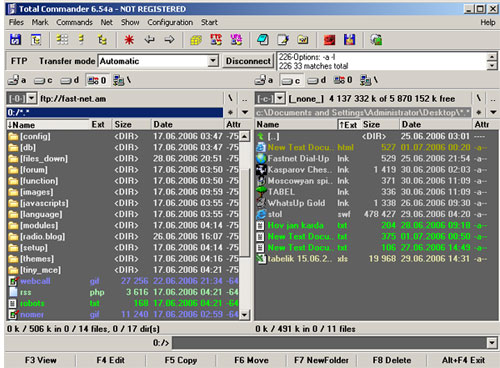Show directory tree toolbar icon

pos(102,40)
